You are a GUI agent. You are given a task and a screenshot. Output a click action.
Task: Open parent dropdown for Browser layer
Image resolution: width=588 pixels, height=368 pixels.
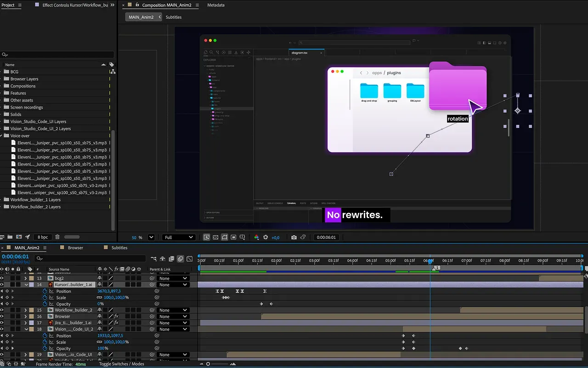[x=173, y=316]
